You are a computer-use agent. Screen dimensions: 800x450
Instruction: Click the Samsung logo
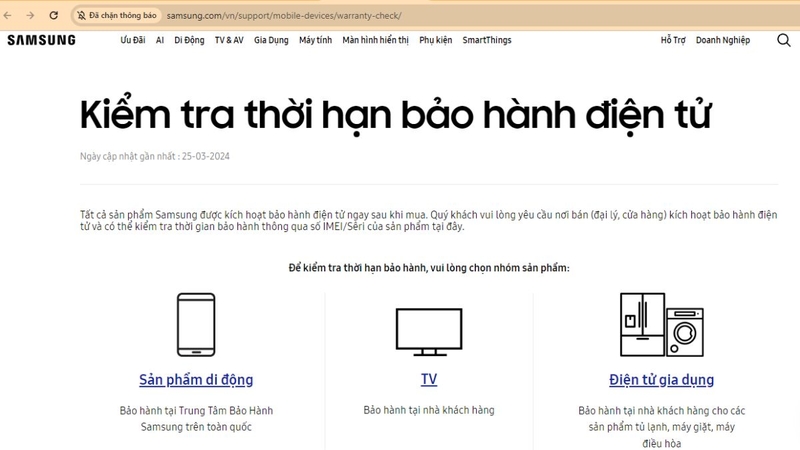[41, 40]
